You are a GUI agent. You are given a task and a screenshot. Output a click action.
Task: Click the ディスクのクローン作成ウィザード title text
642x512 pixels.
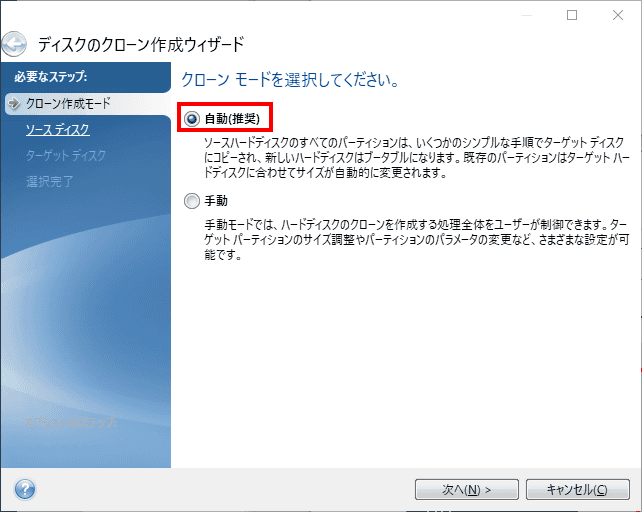click(141, 44)
